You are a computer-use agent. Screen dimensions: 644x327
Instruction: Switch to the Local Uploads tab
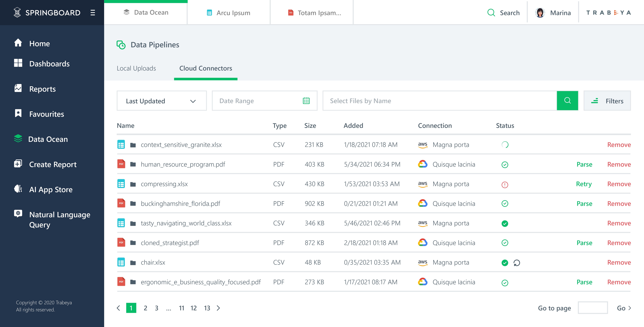tap(136, 68)
